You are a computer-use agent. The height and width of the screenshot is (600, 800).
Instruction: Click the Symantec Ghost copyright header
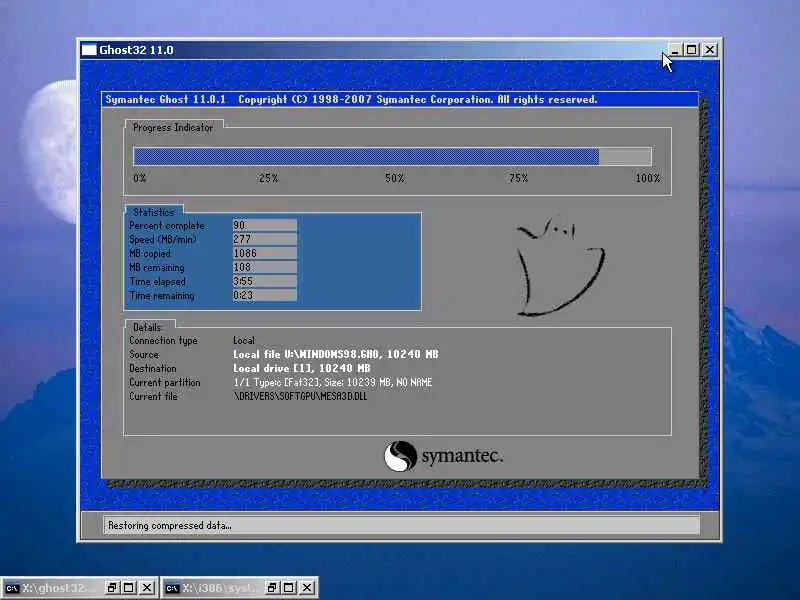point(351,99)
